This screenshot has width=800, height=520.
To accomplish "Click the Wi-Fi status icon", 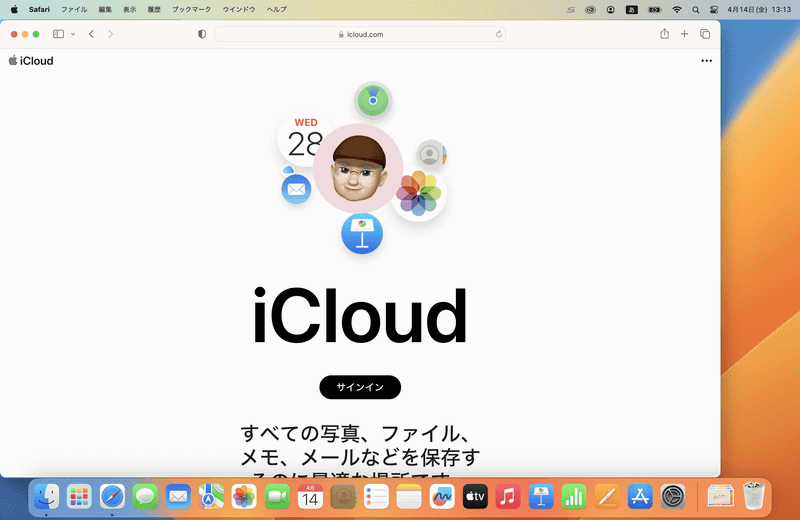I will [677, 9].
